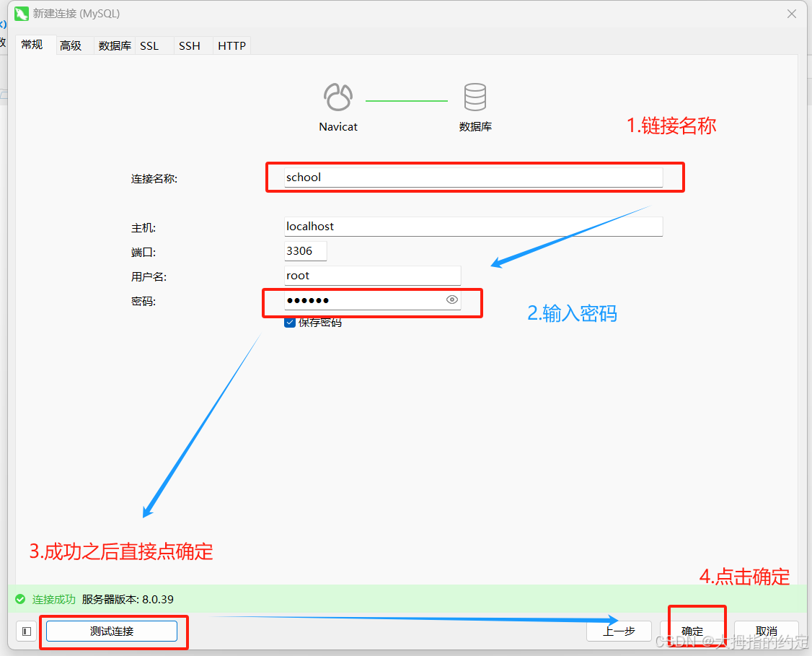812x656 pixels.
Task: Open the HTTP tab
Action: click(231, 45)
